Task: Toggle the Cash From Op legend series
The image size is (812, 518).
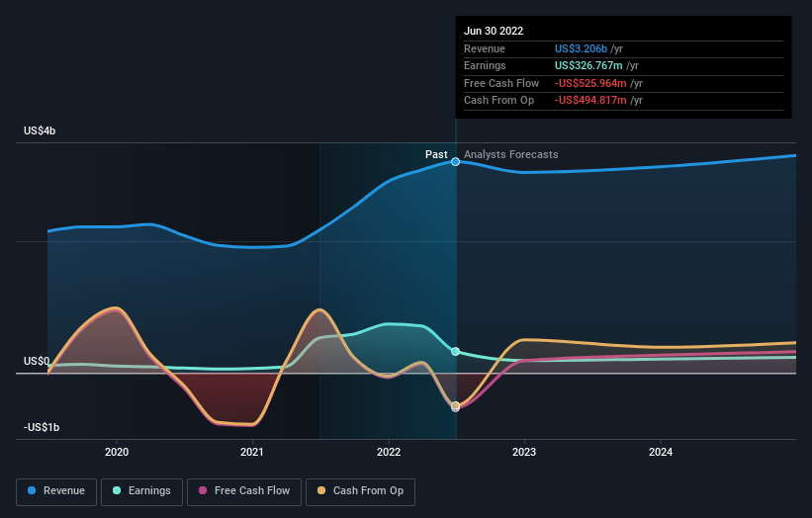Action: click(360, 491)
